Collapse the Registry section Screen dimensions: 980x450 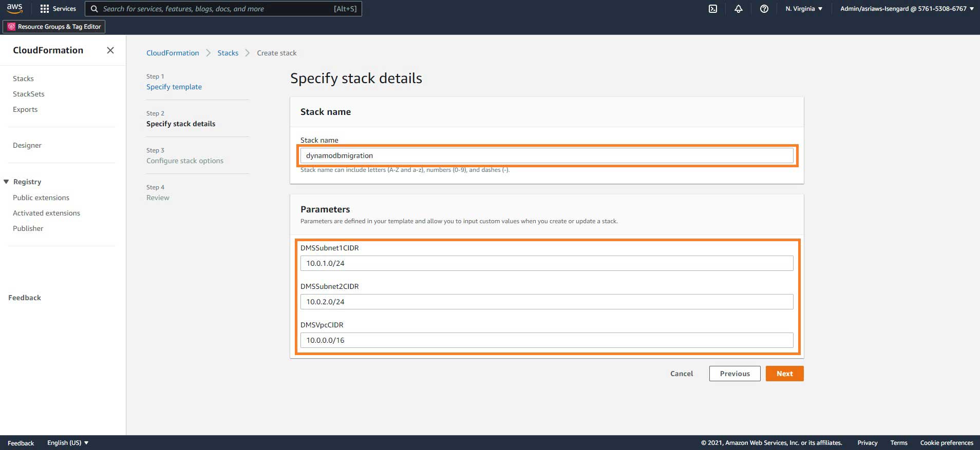6,182
